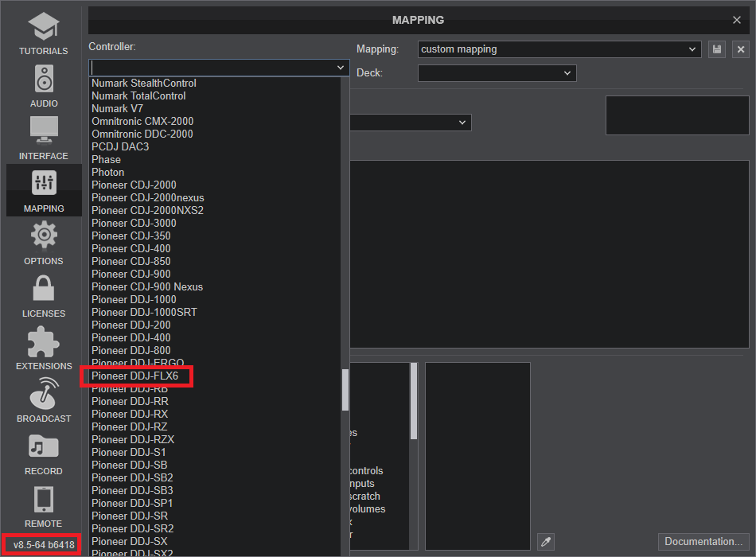Select Pioneer DDJ-RZX entry
The height and width of the screenshot is (557, 756).
click(133, 440)
